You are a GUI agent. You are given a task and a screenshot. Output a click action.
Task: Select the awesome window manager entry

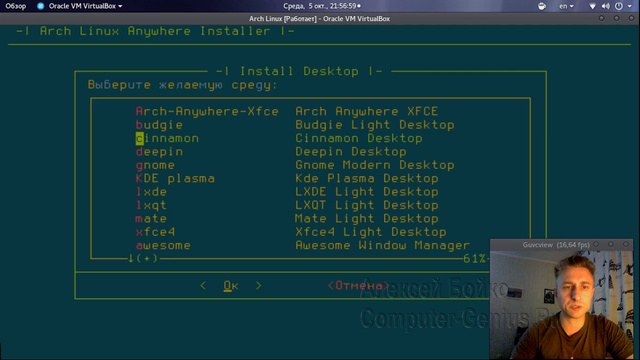163,246
